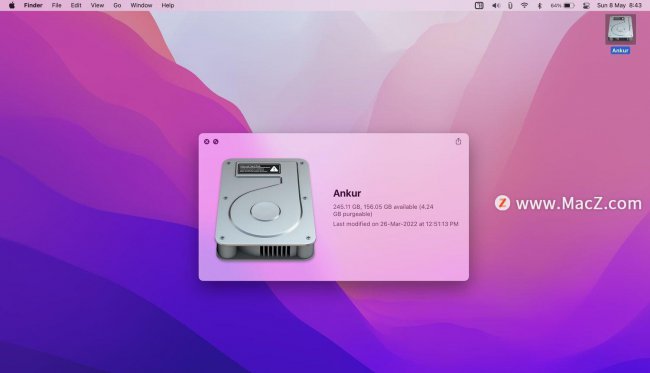Image resolution: width=650 pixels, height=373 pixels.
Task: Click the Last modified date line
Action: click(x=395, y=224)
